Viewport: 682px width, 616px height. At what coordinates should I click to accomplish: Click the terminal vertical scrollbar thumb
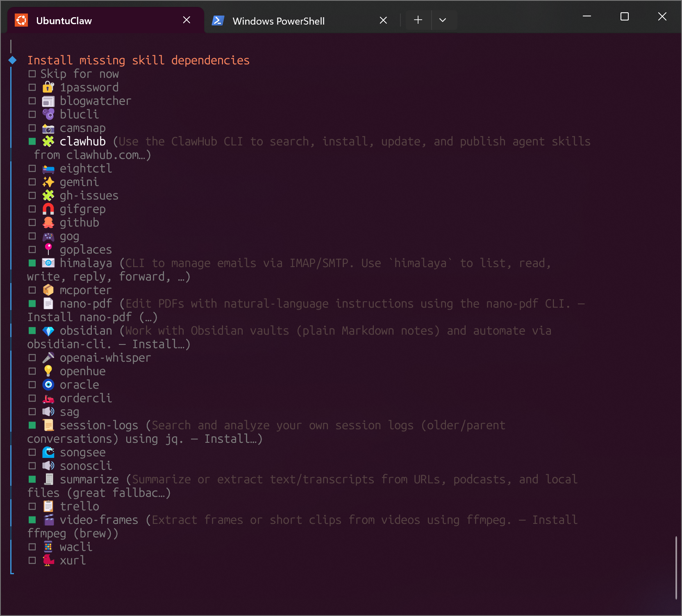click(676, 568)
